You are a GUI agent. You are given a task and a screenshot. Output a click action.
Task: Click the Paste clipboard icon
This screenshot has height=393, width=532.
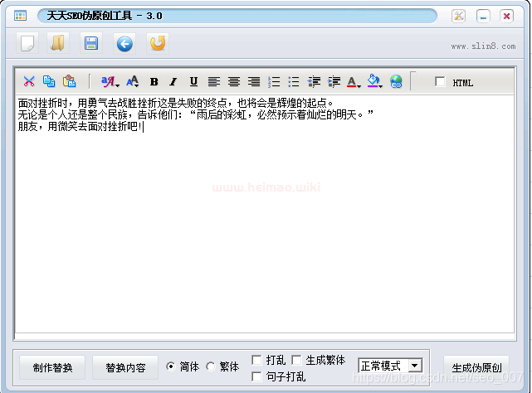click(70, 81)
